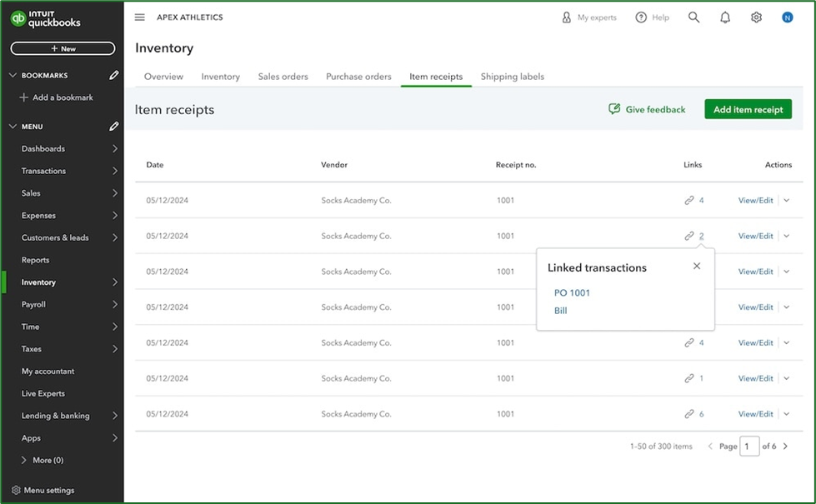Expand the More (0) menu item
This screenshot has width=816, height=504.
(24, 460)
